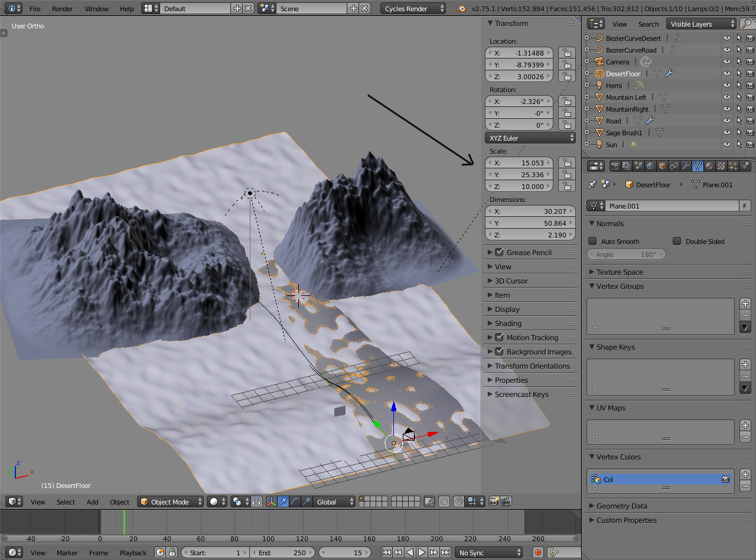Expand the Geometry Data panel
This screenshot has width=756, height=560.
click(621, 506)
